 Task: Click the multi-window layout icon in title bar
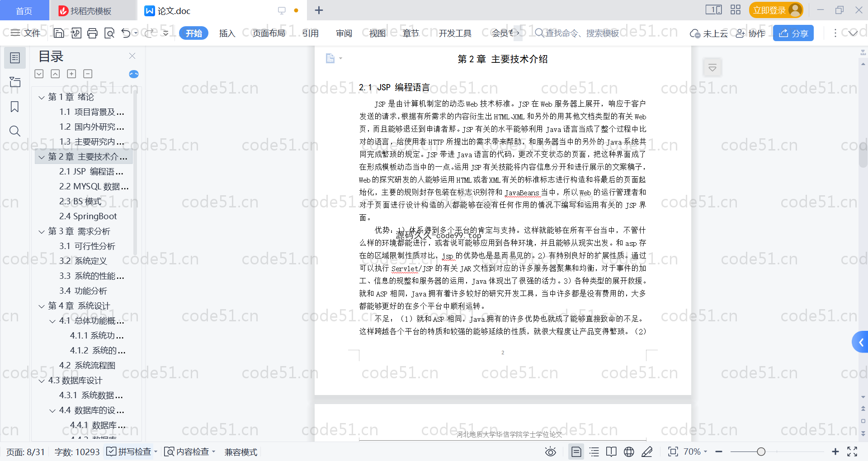pos(714,10)
